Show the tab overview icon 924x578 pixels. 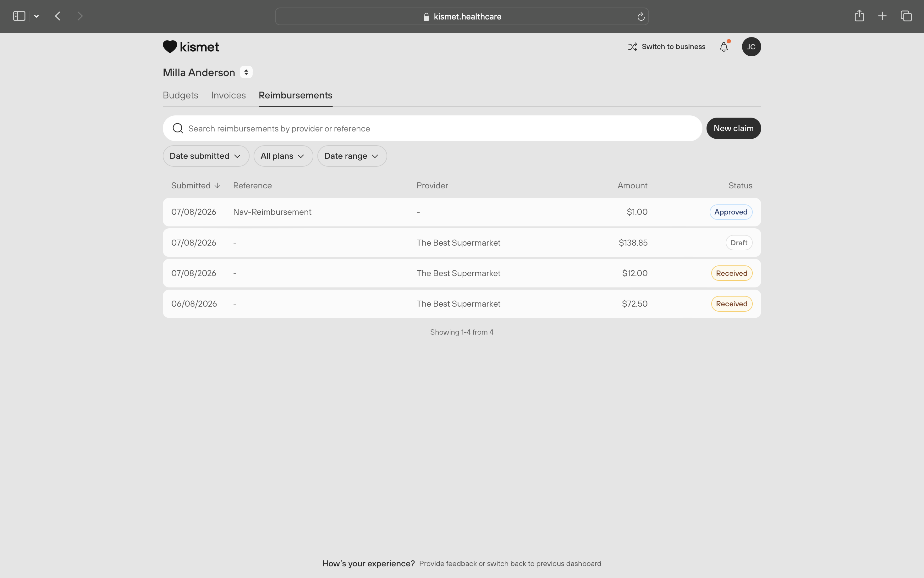click(906, 16)
